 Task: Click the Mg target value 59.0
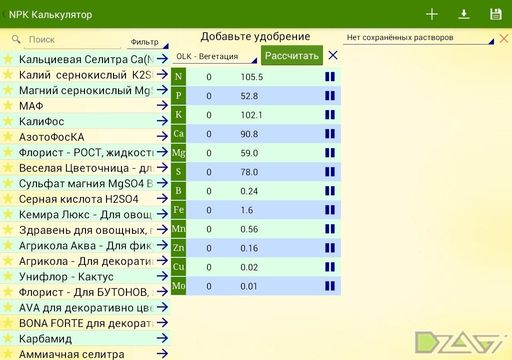249,153
